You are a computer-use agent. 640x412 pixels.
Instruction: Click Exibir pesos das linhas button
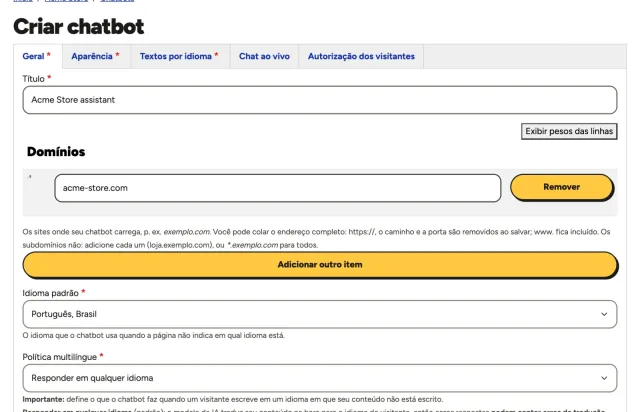coord(569,131)
